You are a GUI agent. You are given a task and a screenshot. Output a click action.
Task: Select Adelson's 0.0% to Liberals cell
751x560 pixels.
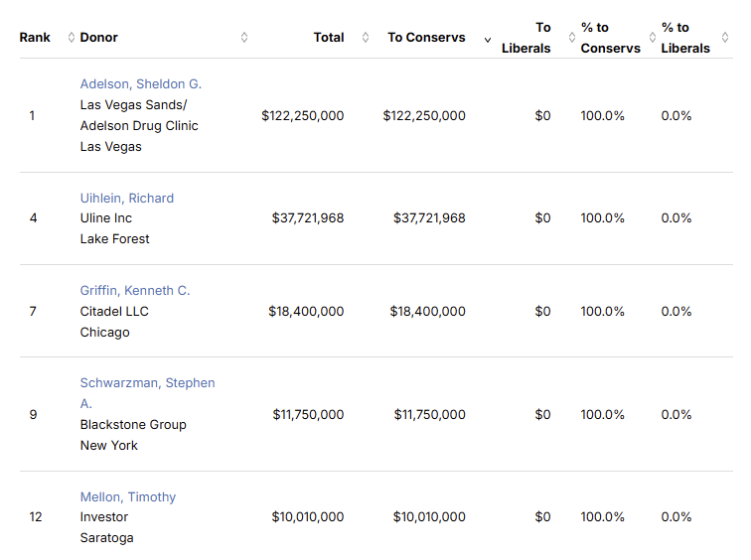(x=676, y=116)
